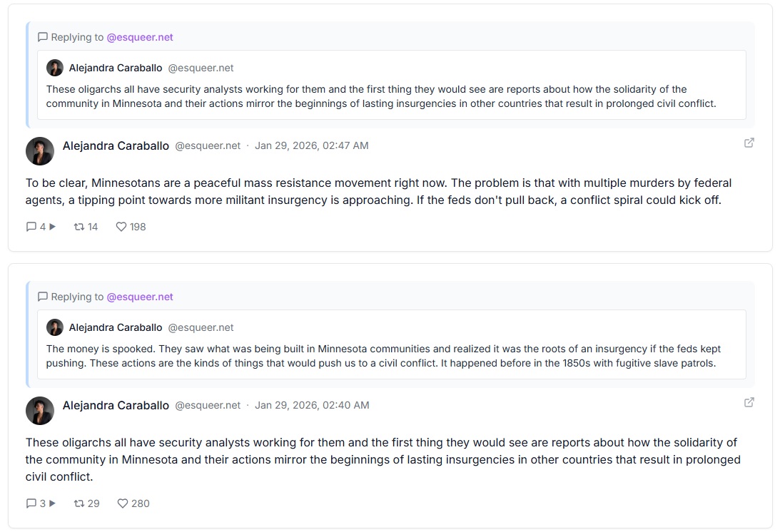Click author avatar on 02:47 AM post
Viewport: 780px width, 532px height.
[40, 151]
